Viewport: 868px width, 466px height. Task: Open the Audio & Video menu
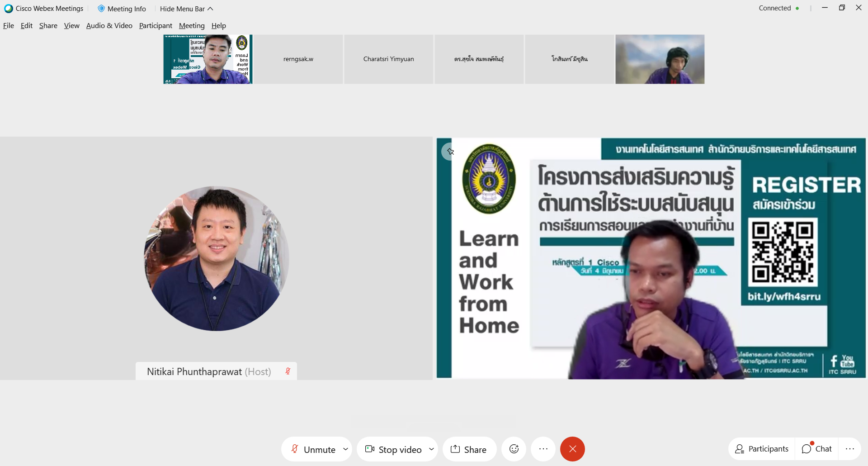click(109, 26)
